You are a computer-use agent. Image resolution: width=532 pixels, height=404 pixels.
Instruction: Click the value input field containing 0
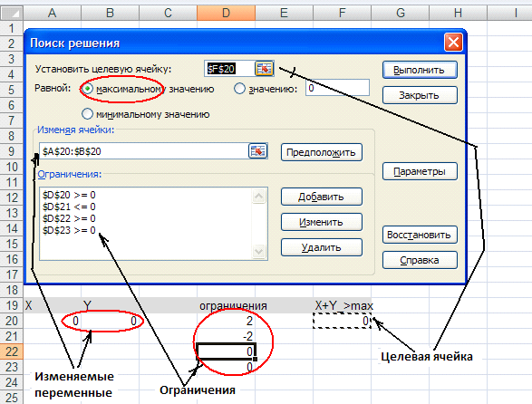tap(337, 88)
